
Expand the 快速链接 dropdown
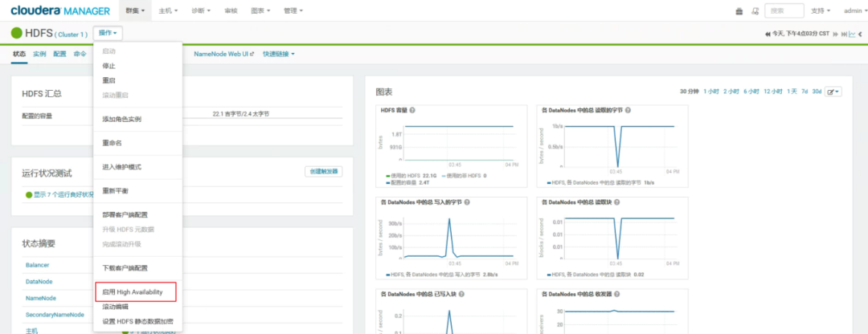278,54
